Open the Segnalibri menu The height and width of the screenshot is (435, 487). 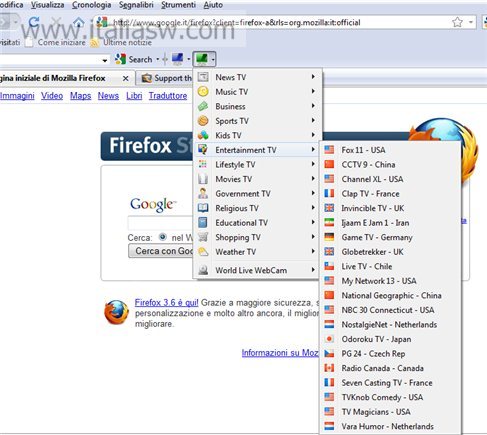click(136, 5)
